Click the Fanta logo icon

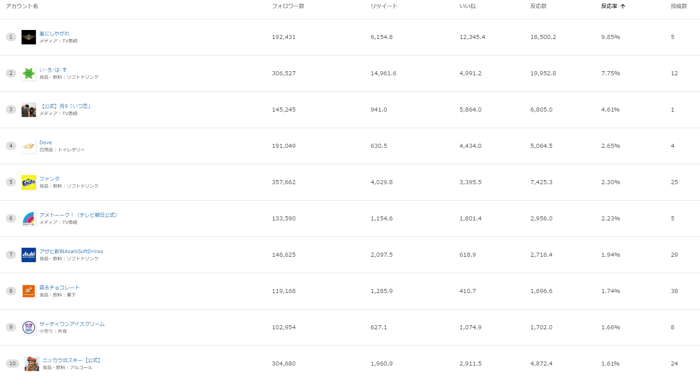pyautogui.click(x=29, y=182)
